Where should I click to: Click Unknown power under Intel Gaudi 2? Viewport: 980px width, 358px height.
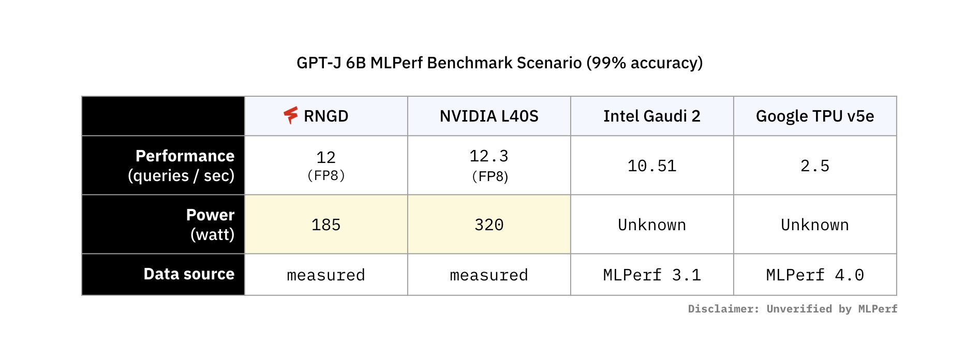pos(651,225)
